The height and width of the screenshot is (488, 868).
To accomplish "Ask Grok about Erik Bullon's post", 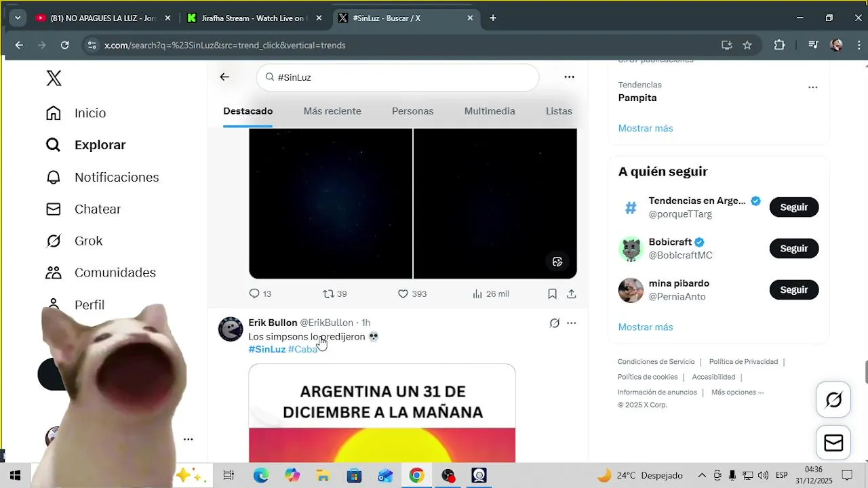I will 555,323.
